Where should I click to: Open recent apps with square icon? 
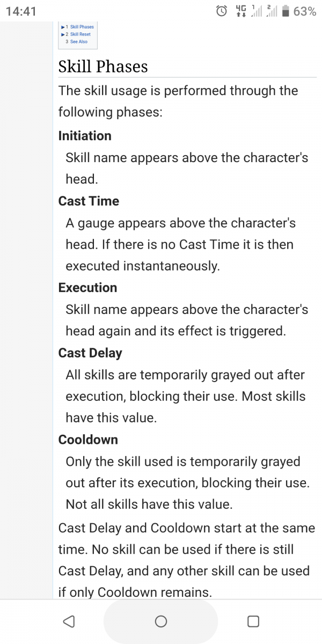coord(253,621)
